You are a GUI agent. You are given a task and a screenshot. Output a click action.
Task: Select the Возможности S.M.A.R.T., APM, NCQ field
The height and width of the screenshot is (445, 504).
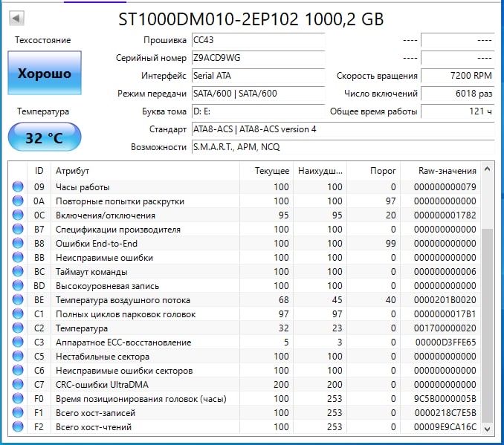343,147
